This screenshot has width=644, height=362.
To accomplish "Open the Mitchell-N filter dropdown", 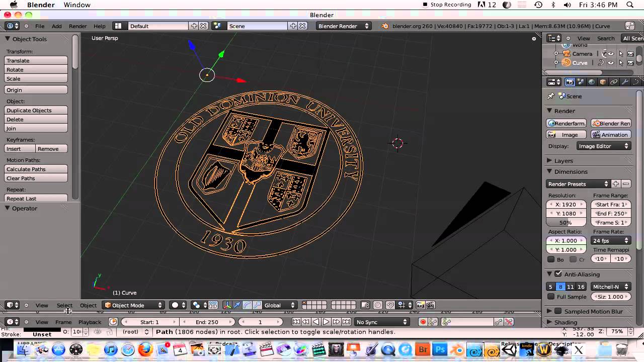I will pyautogui.click(x=611, y=287).
